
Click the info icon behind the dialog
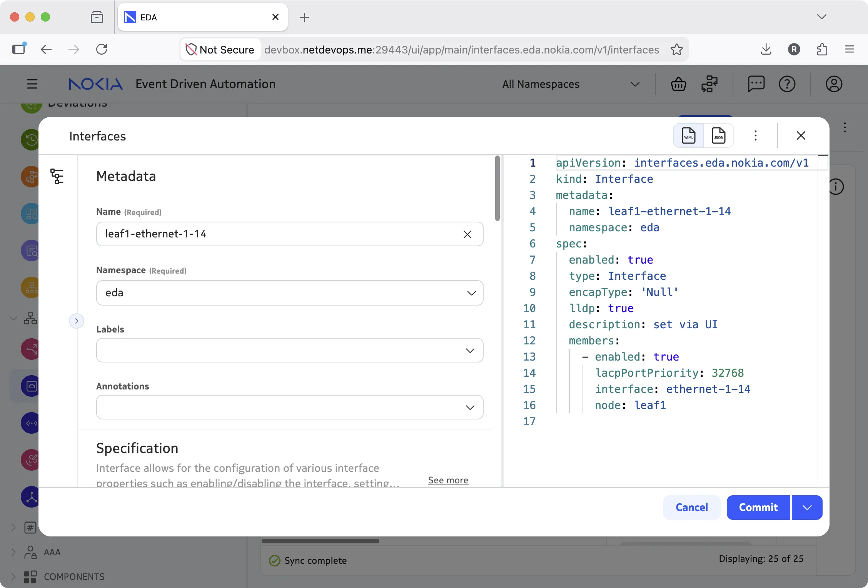tap(836, 187)
